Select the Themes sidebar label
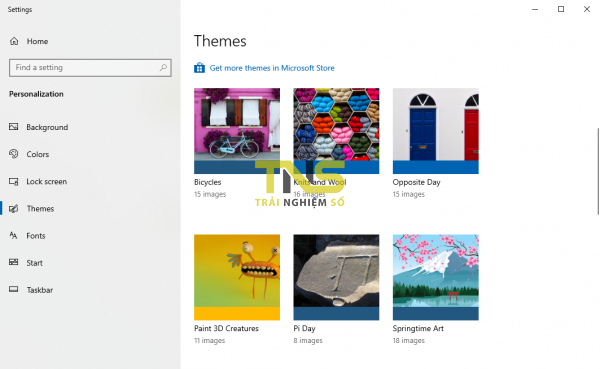 [40, 209]
